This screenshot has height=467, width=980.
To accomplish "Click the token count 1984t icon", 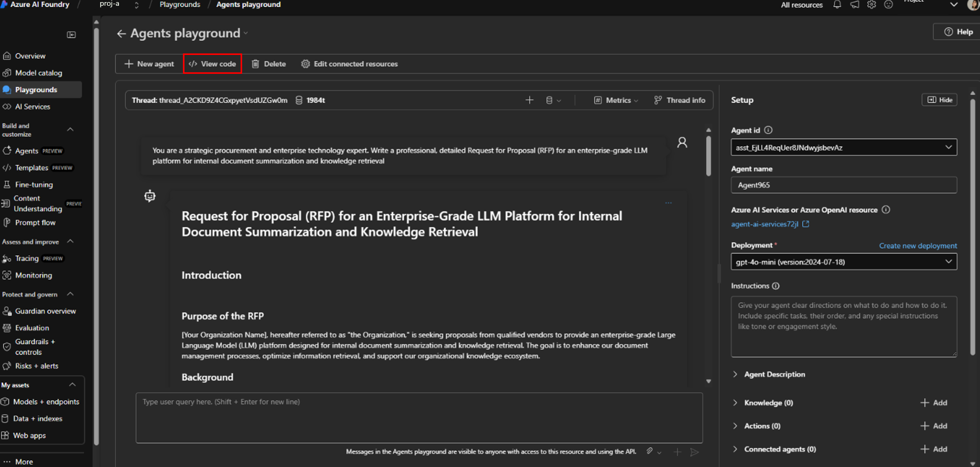I will coord(299,100).
